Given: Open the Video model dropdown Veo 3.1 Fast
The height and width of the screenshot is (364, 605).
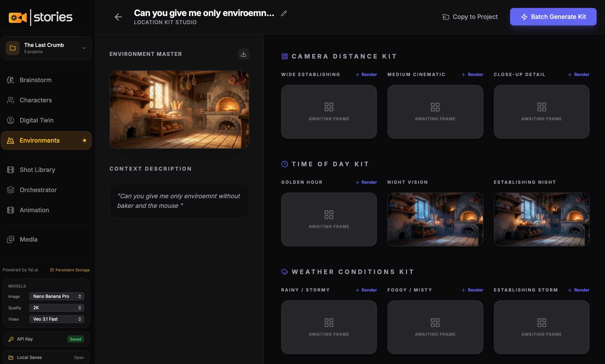Looking at the screenshot, I should coord(57,319).
